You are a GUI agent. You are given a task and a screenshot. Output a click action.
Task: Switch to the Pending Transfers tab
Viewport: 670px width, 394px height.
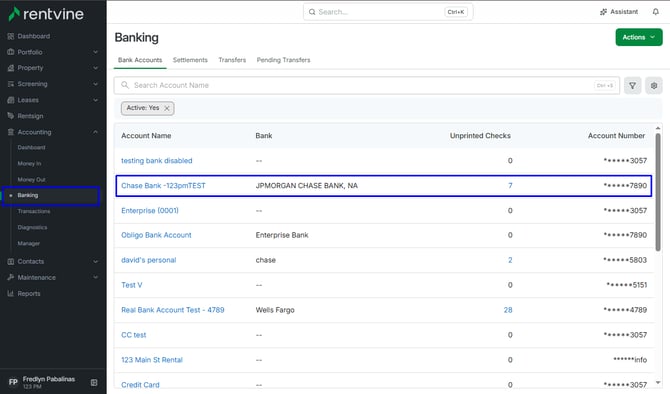(x=283, y=60)
